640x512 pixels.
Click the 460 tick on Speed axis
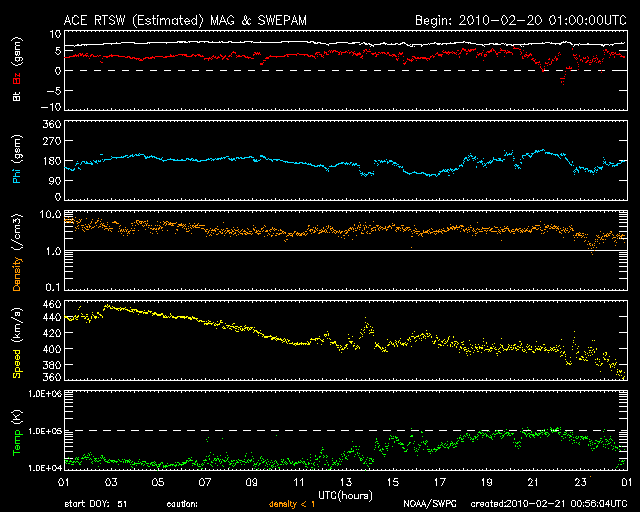(46, 303)
